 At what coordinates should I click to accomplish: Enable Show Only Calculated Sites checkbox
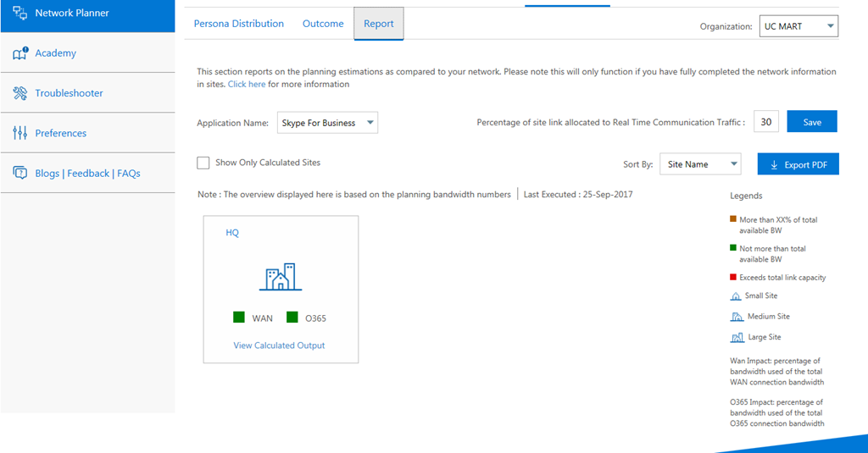point(203,163)
